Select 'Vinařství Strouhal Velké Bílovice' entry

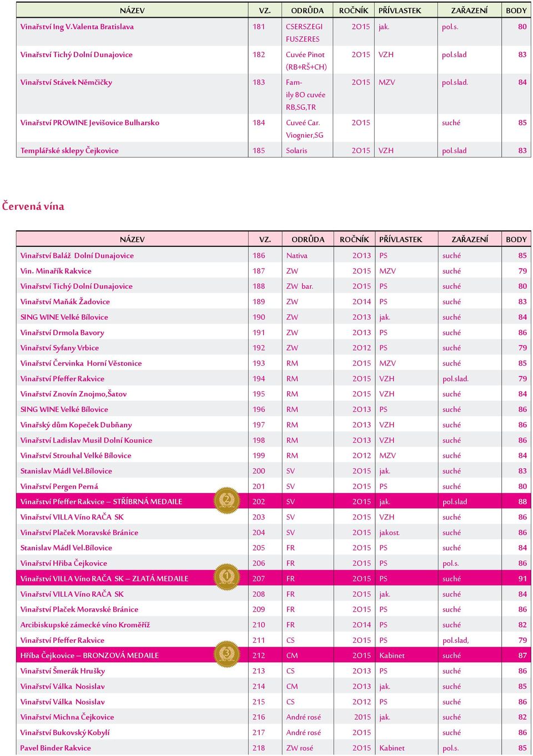coord(76,456)
